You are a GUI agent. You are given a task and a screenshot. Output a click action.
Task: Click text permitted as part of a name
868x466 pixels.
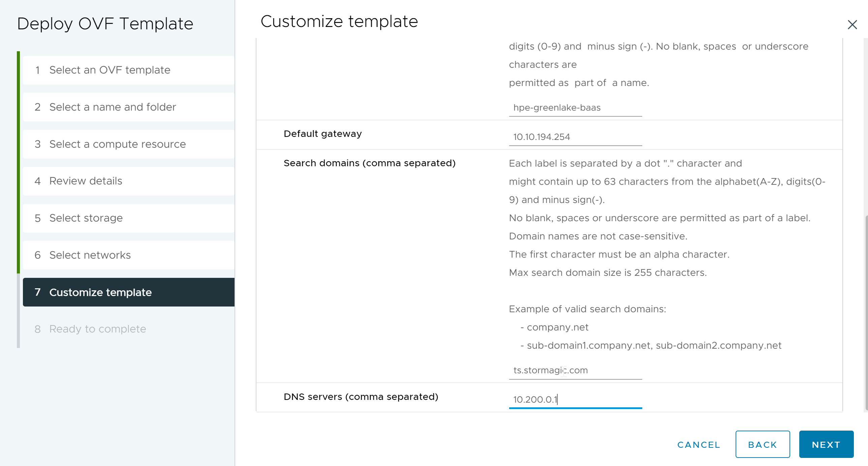pyautogui.click(x=579, y=83)
